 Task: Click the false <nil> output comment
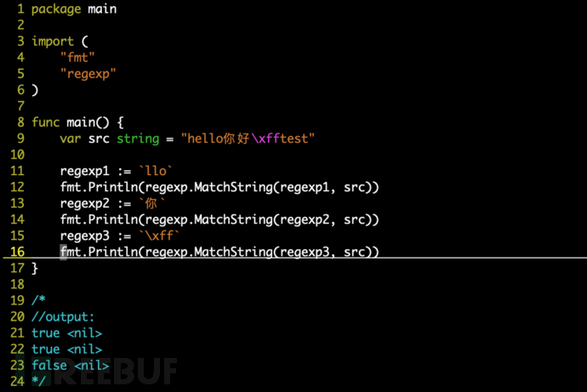point(70,366)
